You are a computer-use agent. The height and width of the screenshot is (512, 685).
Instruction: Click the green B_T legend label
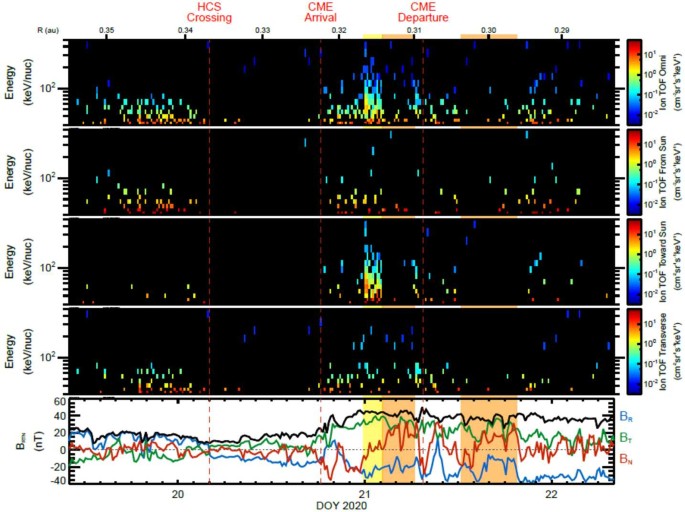(x=626, y=437)
